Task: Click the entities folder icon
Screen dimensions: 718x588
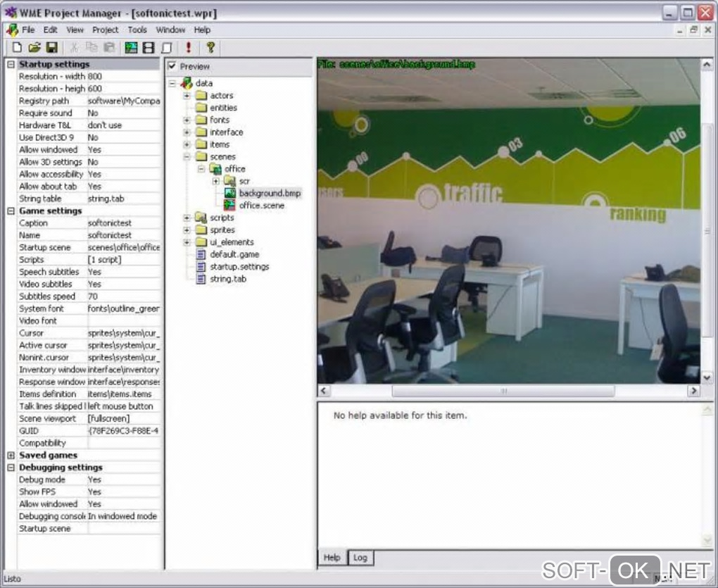Action: point(201,108)
